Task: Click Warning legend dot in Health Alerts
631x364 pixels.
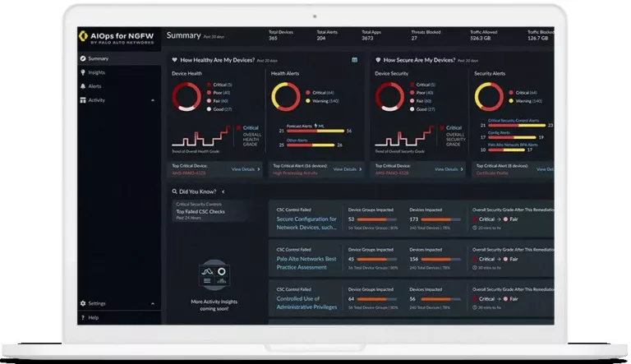Action: (308, 101)
